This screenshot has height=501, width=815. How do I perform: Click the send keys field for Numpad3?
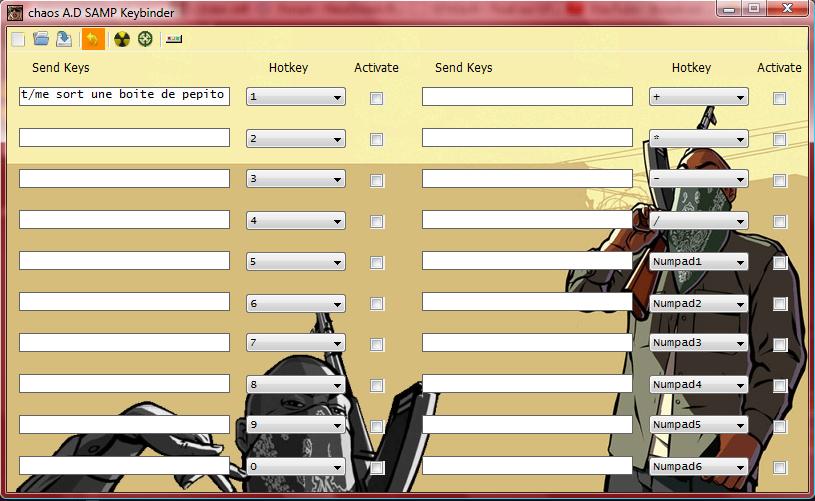point(527,342)
